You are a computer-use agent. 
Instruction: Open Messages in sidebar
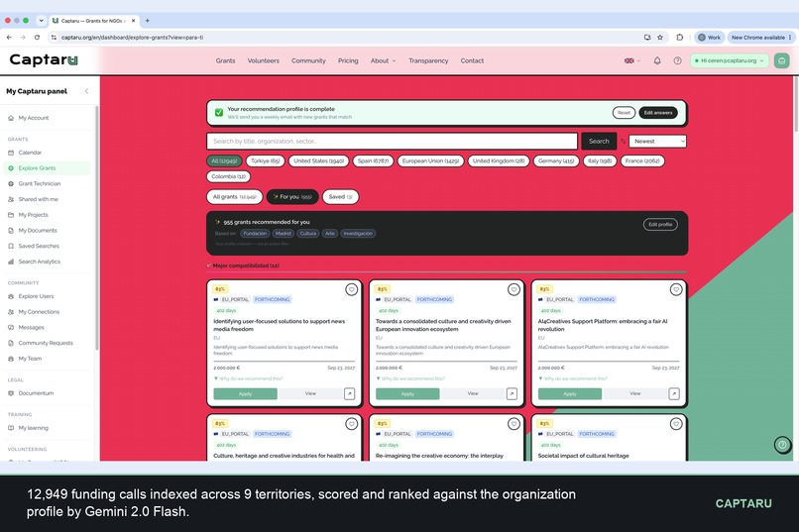click(x=47, y=327)
